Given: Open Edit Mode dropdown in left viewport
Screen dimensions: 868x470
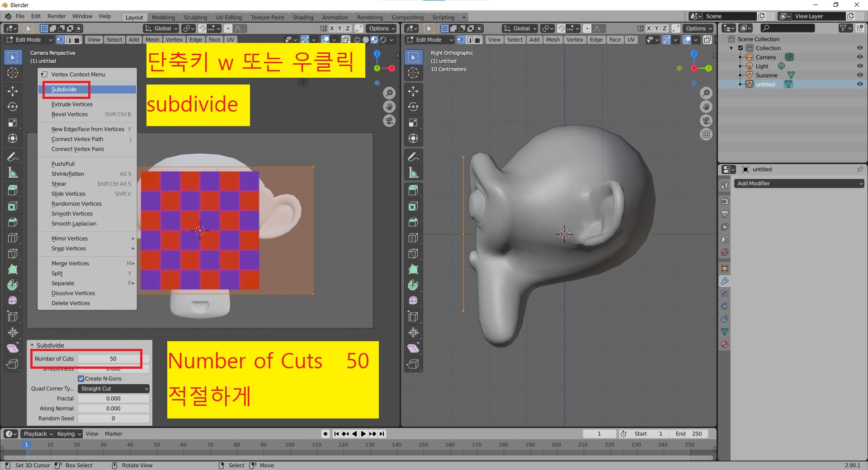Looking at the screenshot, I should click(x=28, y=40).
